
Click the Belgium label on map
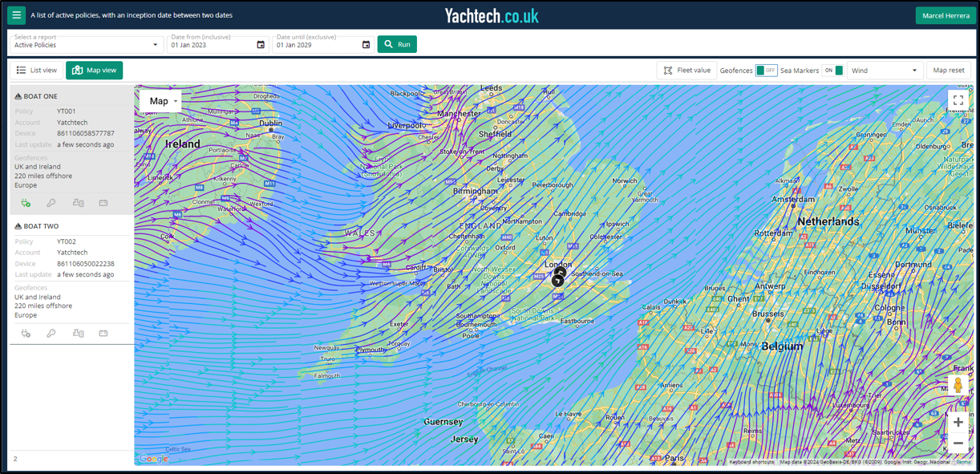(782, 346)
